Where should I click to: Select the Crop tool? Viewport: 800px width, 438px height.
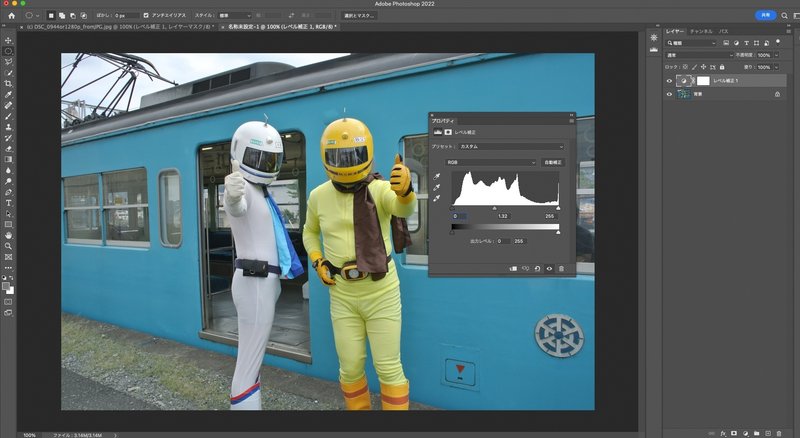pos(8,84)
